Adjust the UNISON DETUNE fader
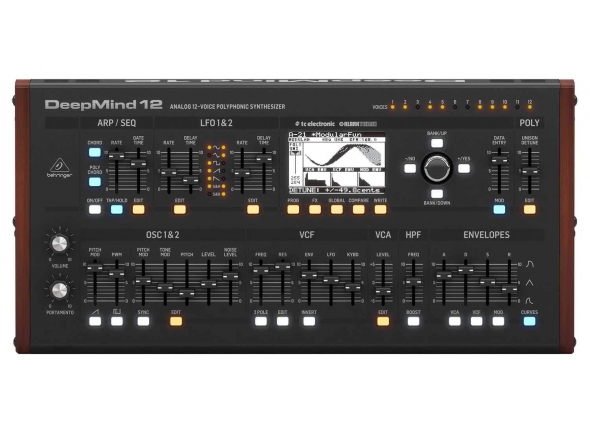 [x=530, y=171]
